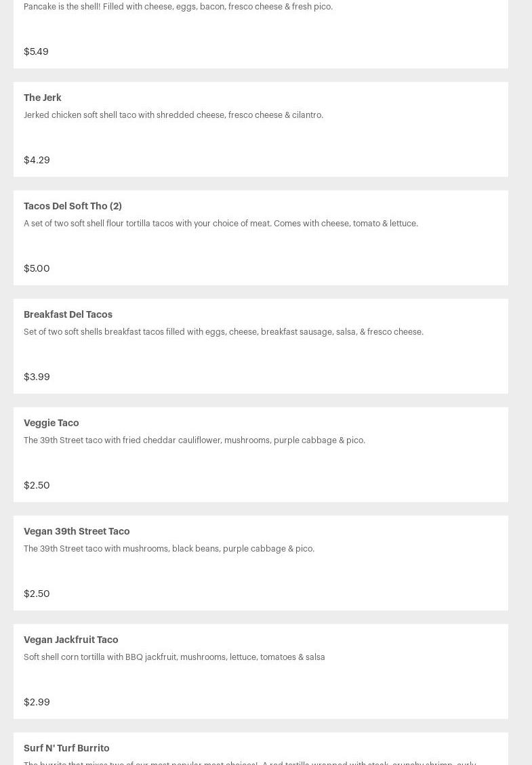
Task: Click the $2.99 Vegan Jackfruit Taco price
Action: [37, 702]
